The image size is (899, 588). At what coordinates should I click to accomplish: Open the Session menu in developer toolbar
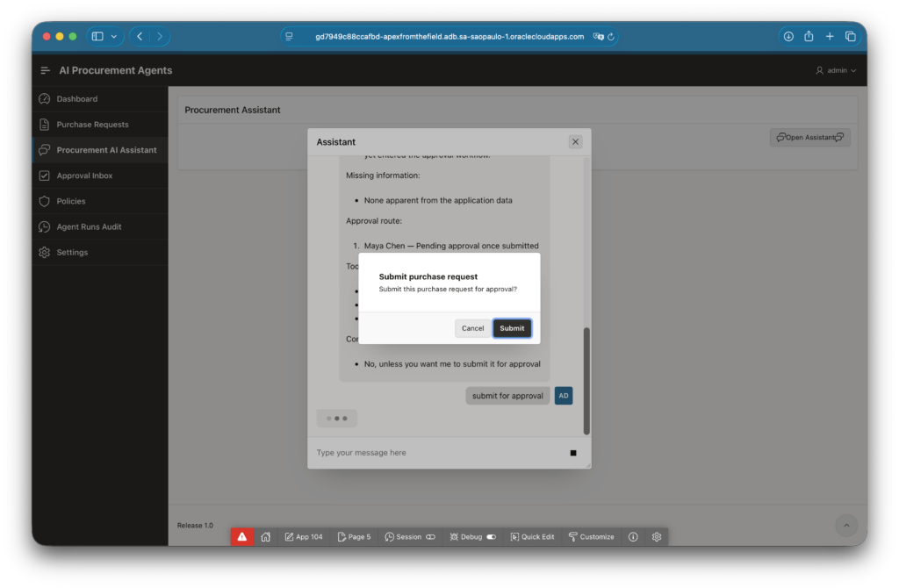403,537
